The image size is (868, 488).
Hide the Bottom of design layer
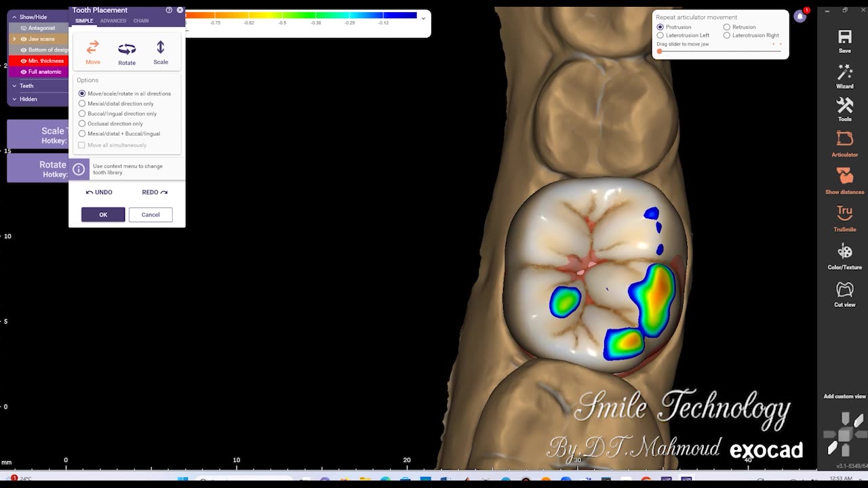[24, 50]
